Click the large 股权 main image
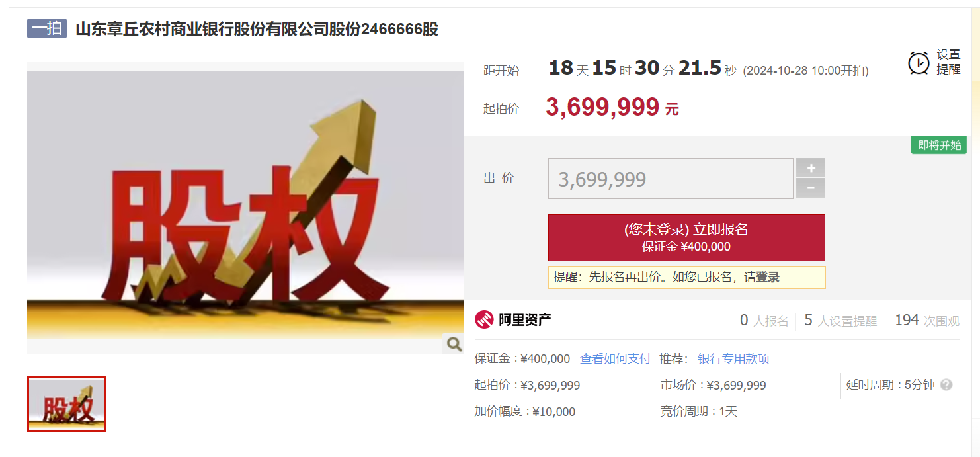This screenshot has height=457, width=980. [x=245, y=208]
